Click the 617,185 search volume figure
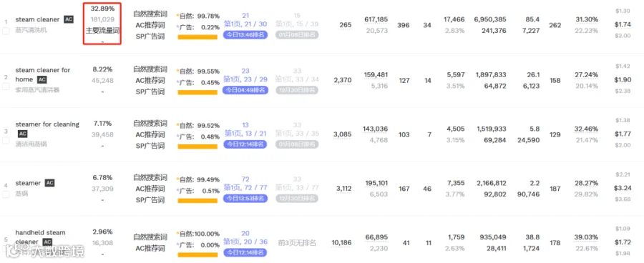The width and height of the screenshot is (644, 263). click(376, 19)
